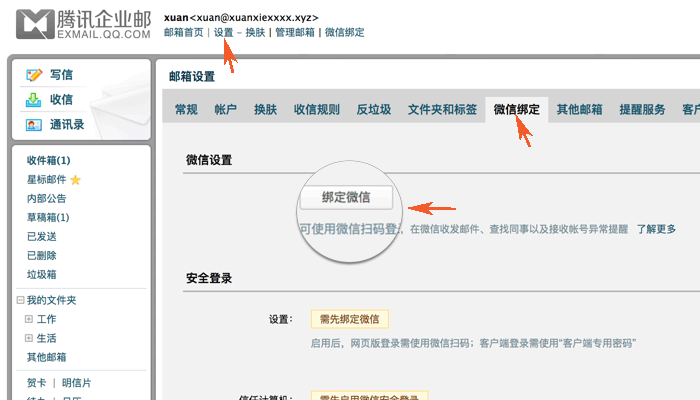700x400 pixels.
Task: Open the 收信规则 tab
Action: 316,110
